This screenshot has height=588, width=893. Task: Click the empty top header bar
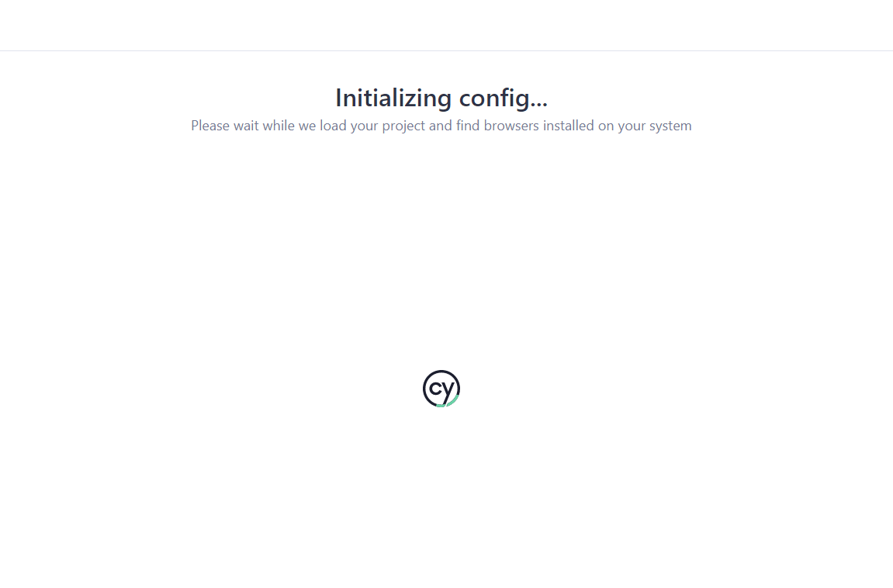[447, 25]
